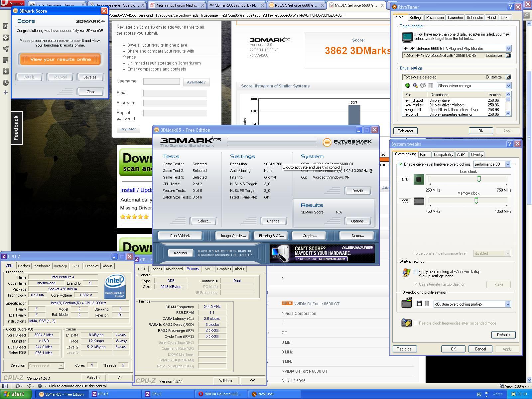Click the GET IT badge next to GeForce 6600 GT
The image size is (532, 399).
coord(287,303)
